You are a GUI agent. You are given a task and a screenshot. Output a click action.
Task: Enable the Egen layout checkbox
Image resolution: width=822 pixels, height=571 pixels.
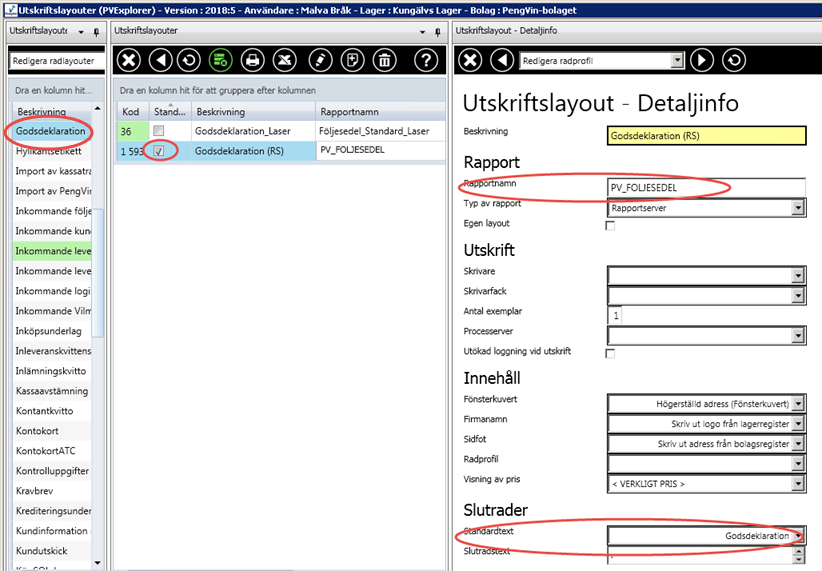pos(611,225)
